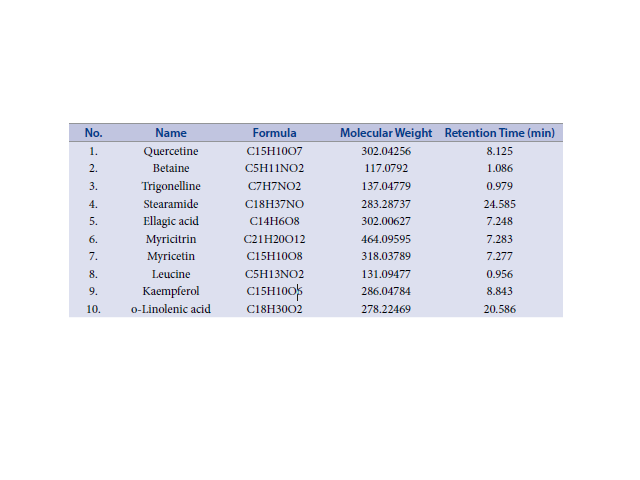This screenshot has height=480, width=640.
Task: Click the Name column header
Action: tap(171, 133)
